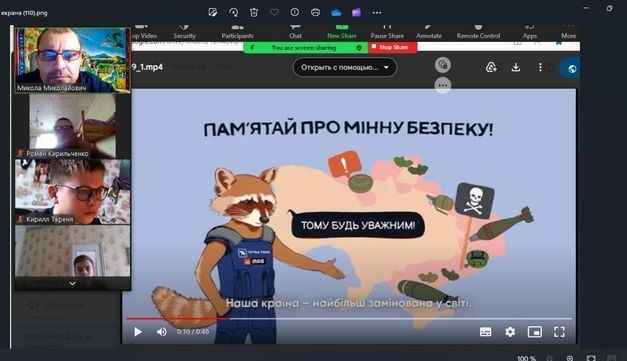Select Микола Миколайович's video thumbnail
The height and width of the screenshot is (361, 627).
click(x=72, y=60)
